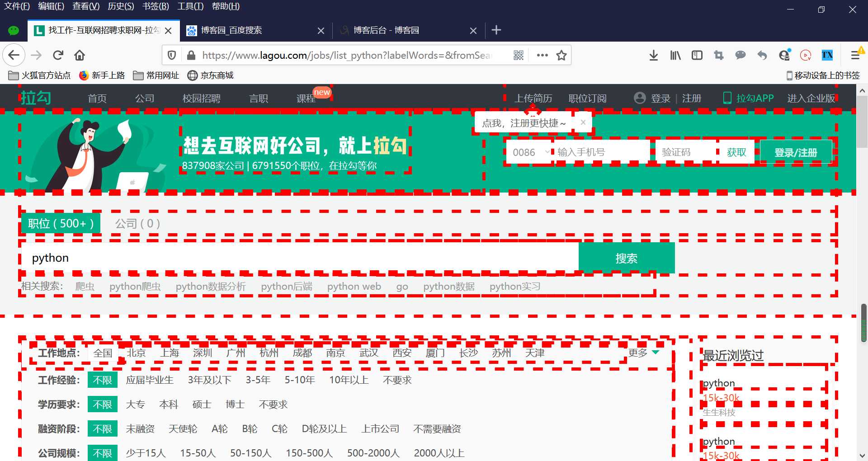Switch to 博客后台 - 博客园 tab
The image size is (868, 461).
click(x=409, y=30)
